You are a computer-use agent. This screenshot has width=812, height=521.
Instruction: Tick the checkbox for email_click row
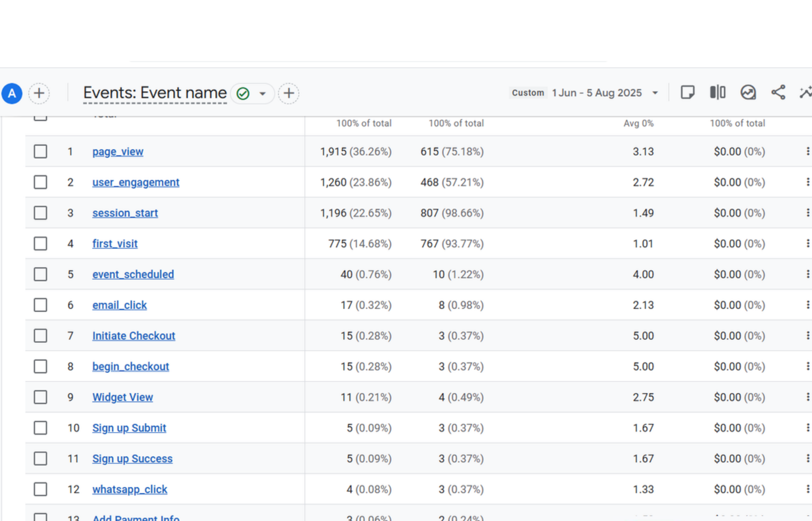pyautogui.click(x=40, y=305)
